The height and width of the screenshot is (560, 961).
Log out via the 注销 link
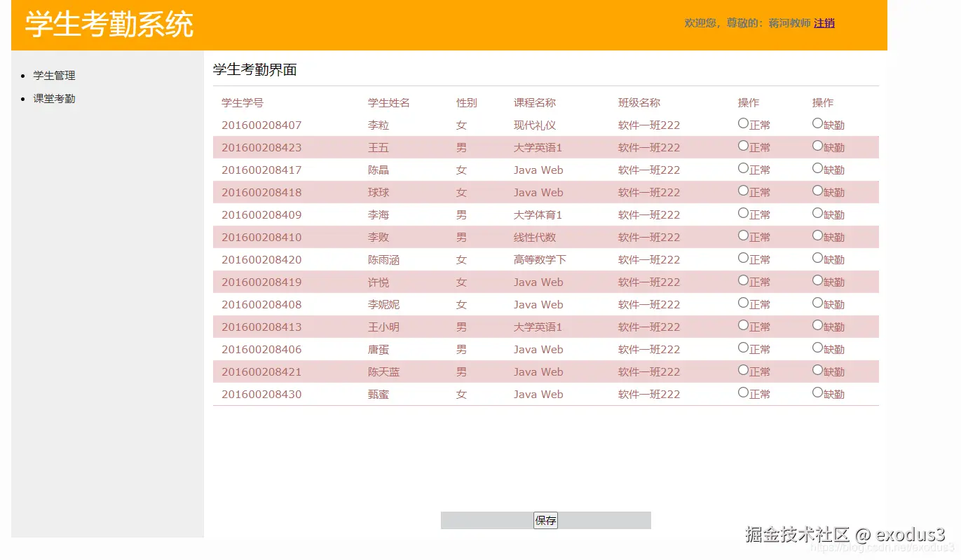coord(824,23)
